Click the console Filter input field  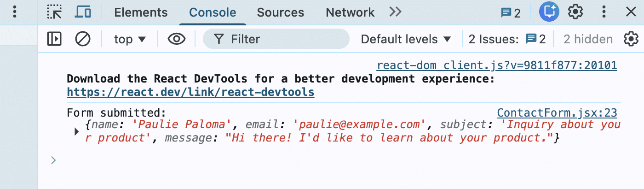click(285, 39)
